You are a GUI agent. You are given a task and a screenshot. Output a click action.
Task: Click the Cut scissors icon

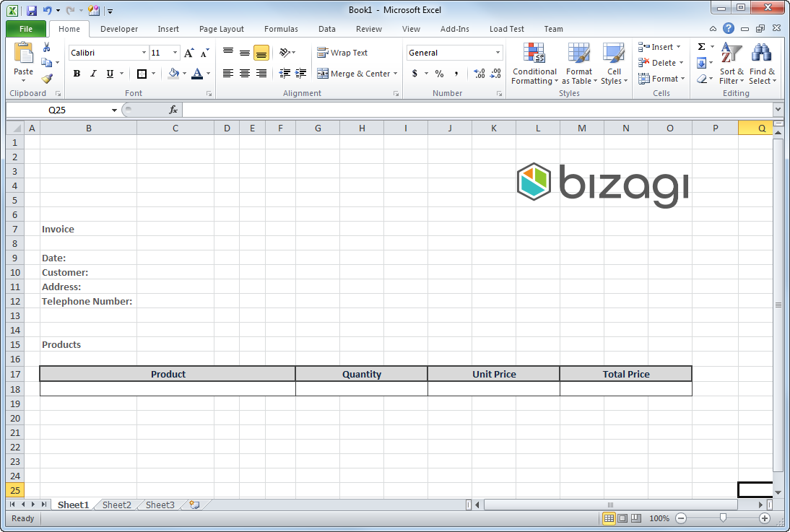pos(46,48)
